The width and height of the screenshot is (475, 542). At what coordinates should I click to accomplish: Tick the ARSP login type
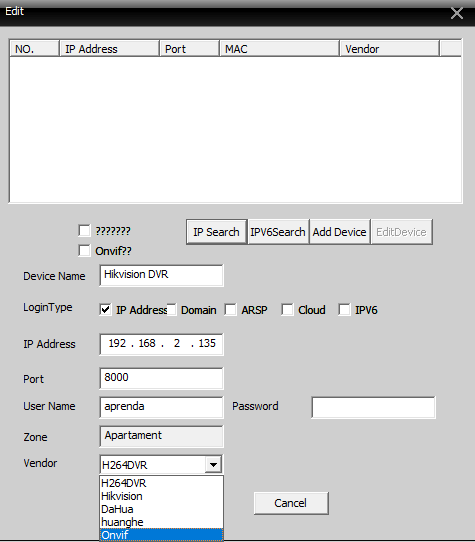tap(231, 310)
